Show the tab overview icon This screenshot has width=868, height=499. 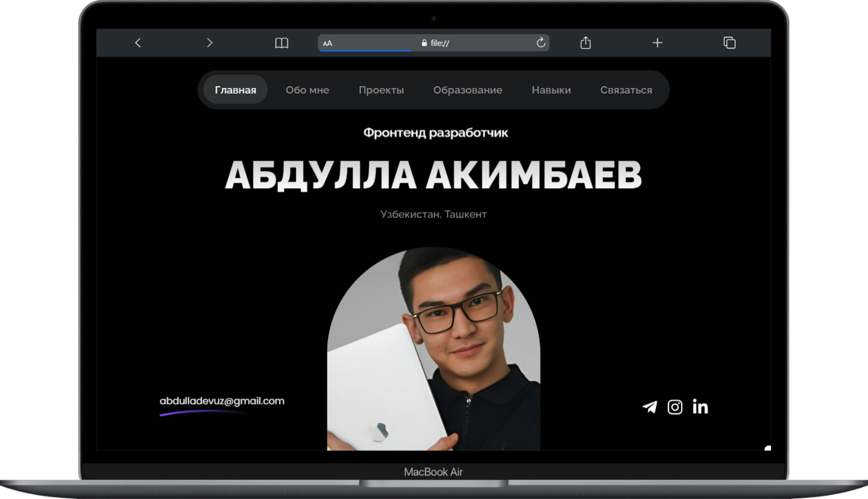729,43
